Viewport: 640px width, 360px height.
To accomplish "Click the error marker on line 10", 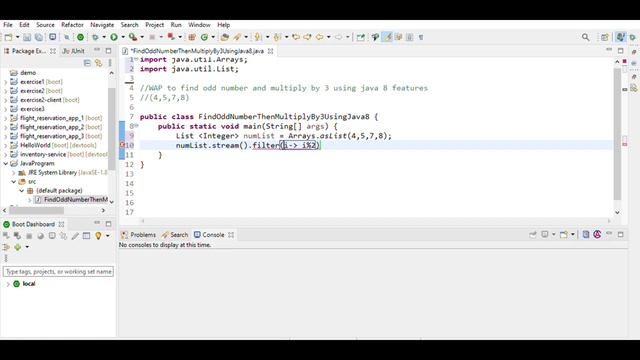I will 122,145.
